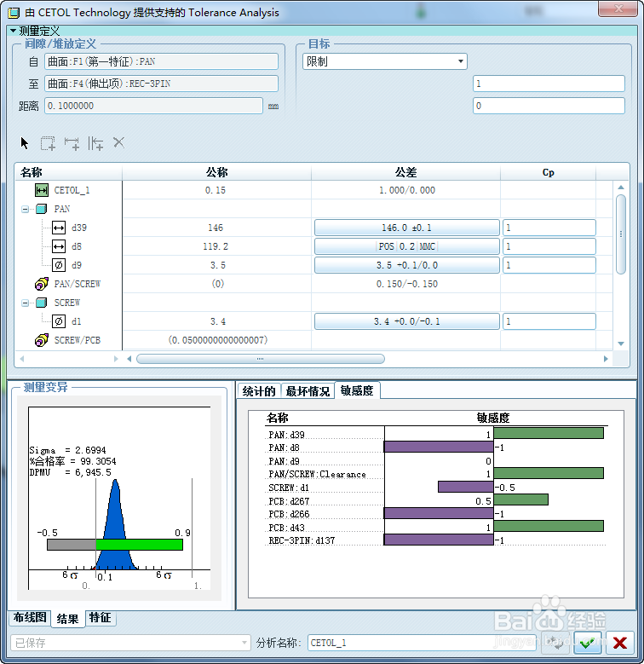Click the Cp field for d8
The image size is (644, 664).
click(549, 246)
